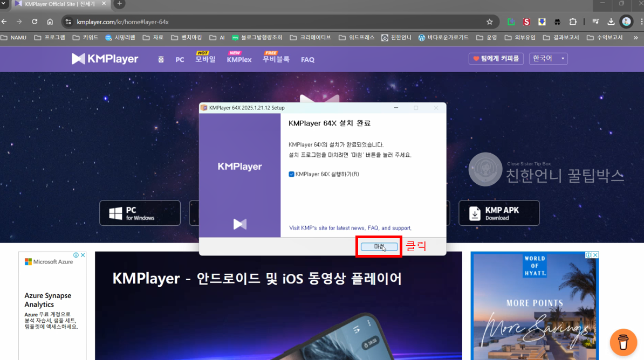Click 팀에게 커피를 button
Image resolution: width=644 pixels, height=360 pixels.
[496, 59]
